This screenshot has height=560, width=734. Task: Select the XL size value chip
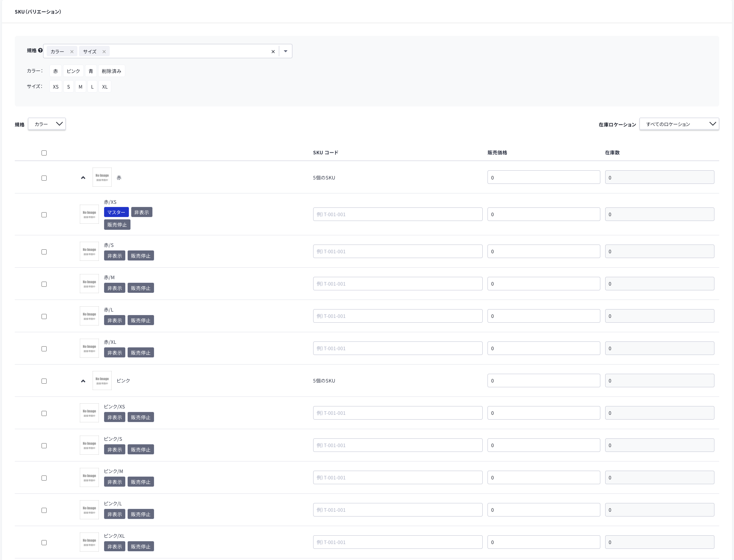pyautogui.click(x=105, y=87)
